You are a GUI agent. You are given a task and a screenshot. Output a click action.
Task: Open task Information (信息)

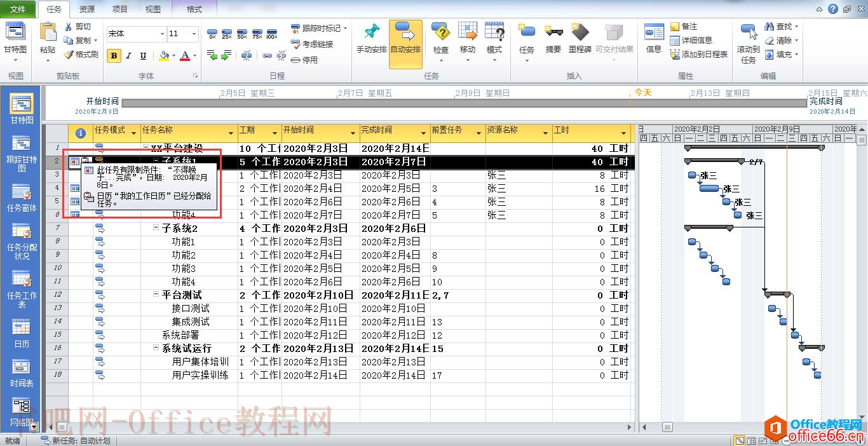click(x=654, y=38)
